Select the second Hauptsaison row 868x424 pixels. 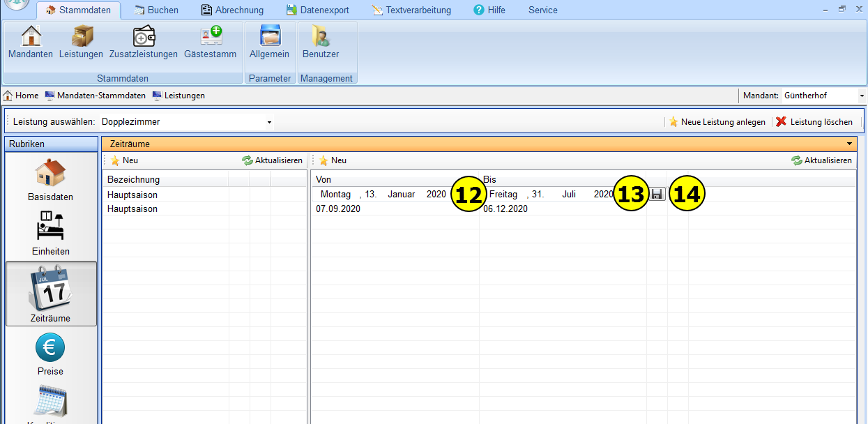tap(132, 209)
